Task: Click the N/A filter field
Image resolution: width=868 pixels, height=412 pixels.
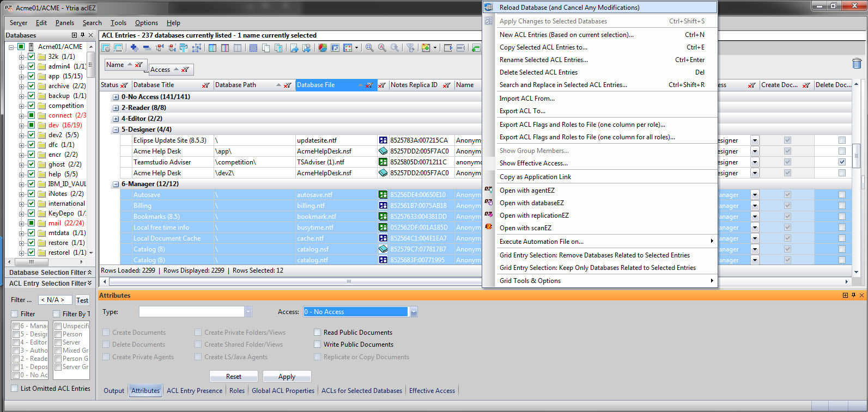Action: tap(54, 300)
